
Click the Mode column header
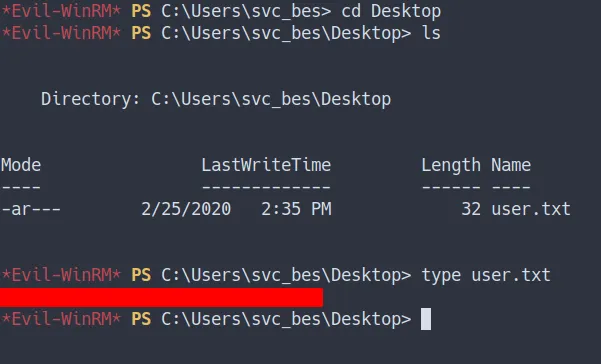[x=21, y=165]
